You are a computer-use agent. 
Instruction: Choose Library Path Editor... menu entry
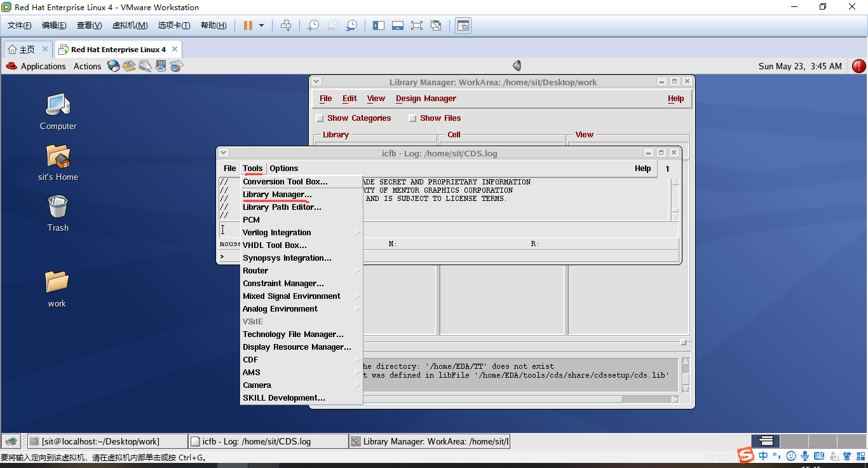(301, 207)
